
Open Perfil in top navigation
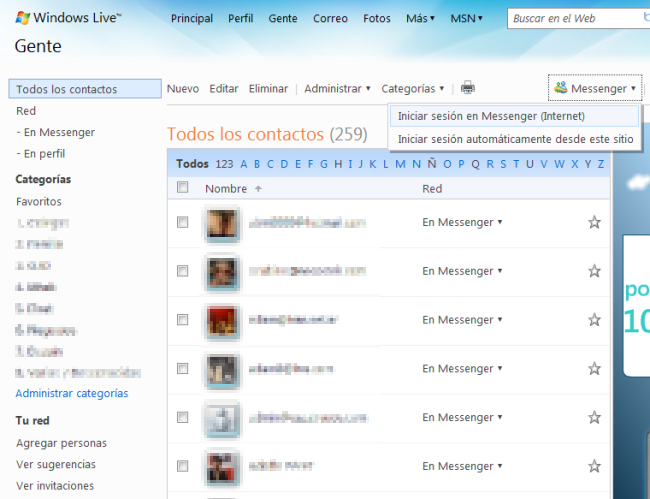(x=240, y=19)
